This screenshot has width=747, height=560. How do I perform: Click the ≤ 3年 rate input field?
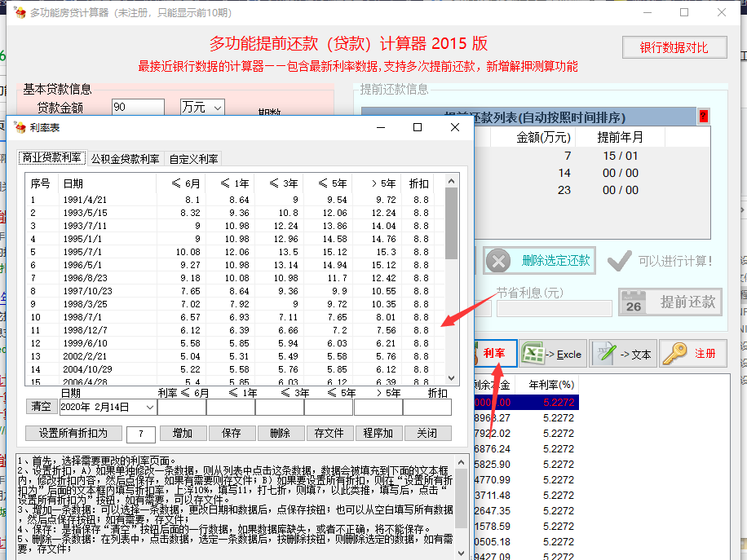coord(281,408)
